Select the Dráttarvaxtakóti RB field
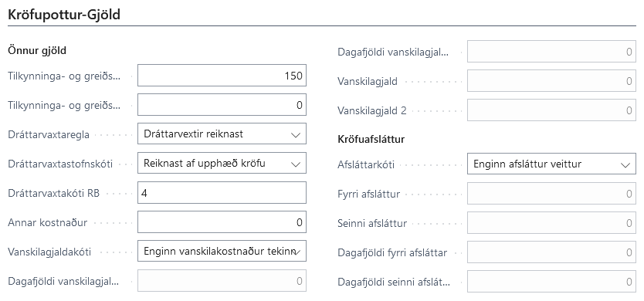 click(222, 193)
